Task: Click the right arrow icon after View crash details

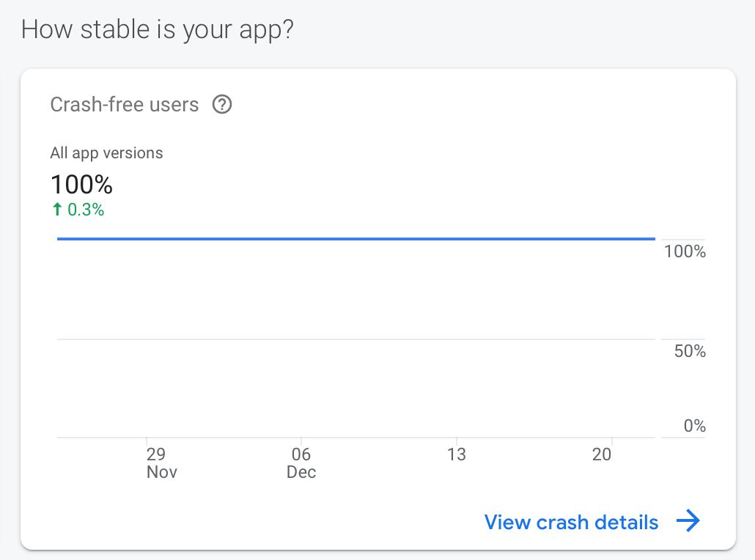Action: pos(688,521)
